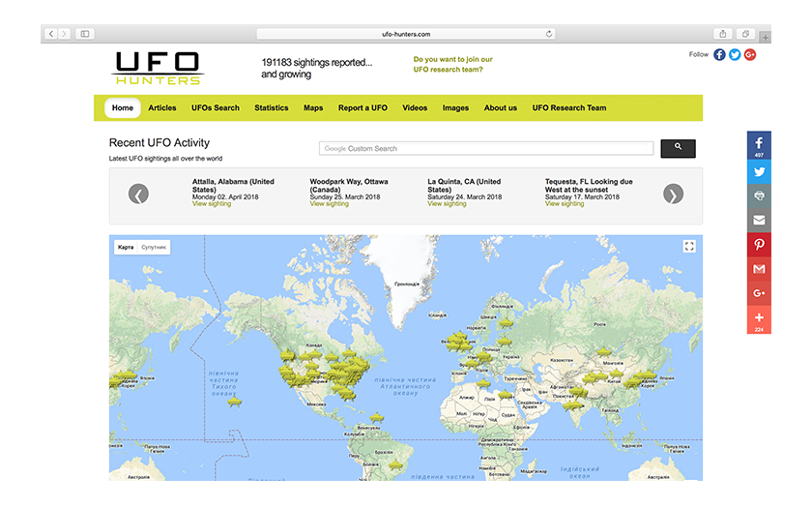
Task: Show next sightings with right arrow
Action: click(673, 194)
